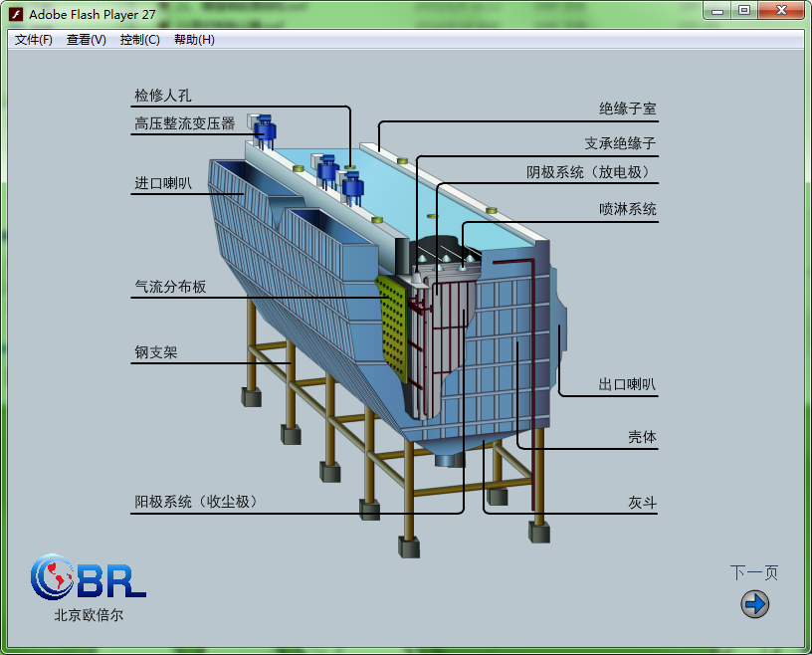Click the BR globe logo
Viewport: 812px width, 655px height.
88,576
